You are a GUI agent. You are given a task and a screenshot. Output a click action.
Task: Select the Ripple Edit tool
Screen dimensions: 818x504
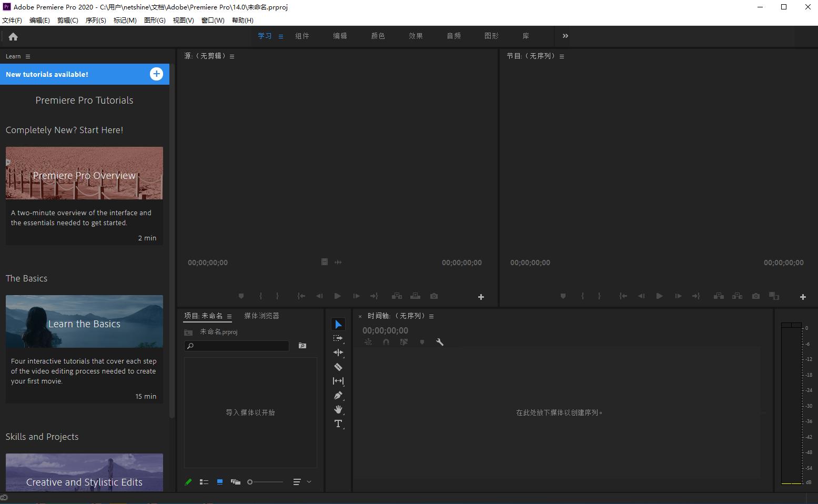point(338,352)
